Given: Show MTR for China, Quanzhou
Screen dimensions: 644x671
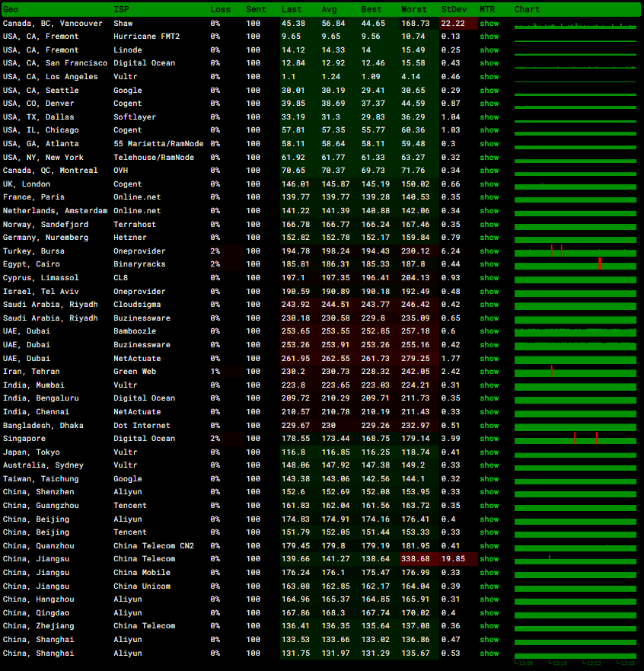Looking at the screenshot, I should coord(489,546).
